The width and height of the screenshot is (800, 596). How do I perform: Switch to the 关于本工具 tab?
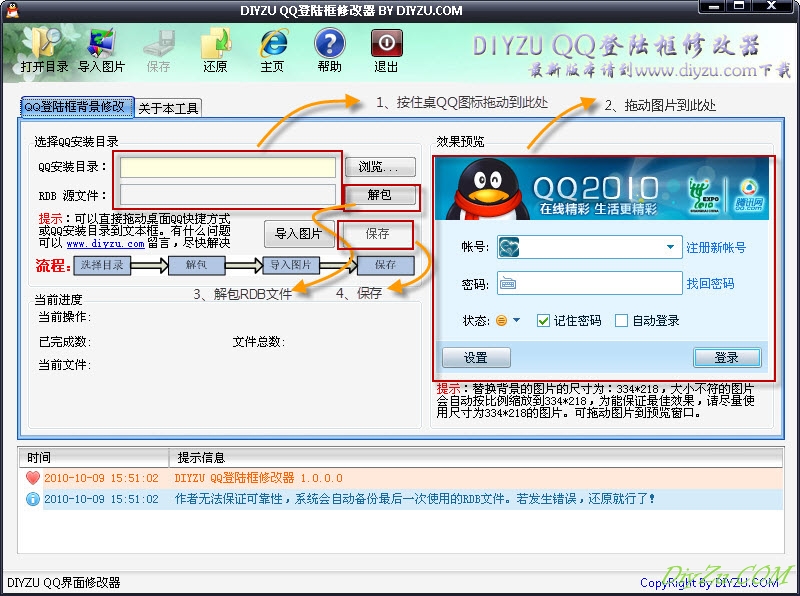coord(169,108)
